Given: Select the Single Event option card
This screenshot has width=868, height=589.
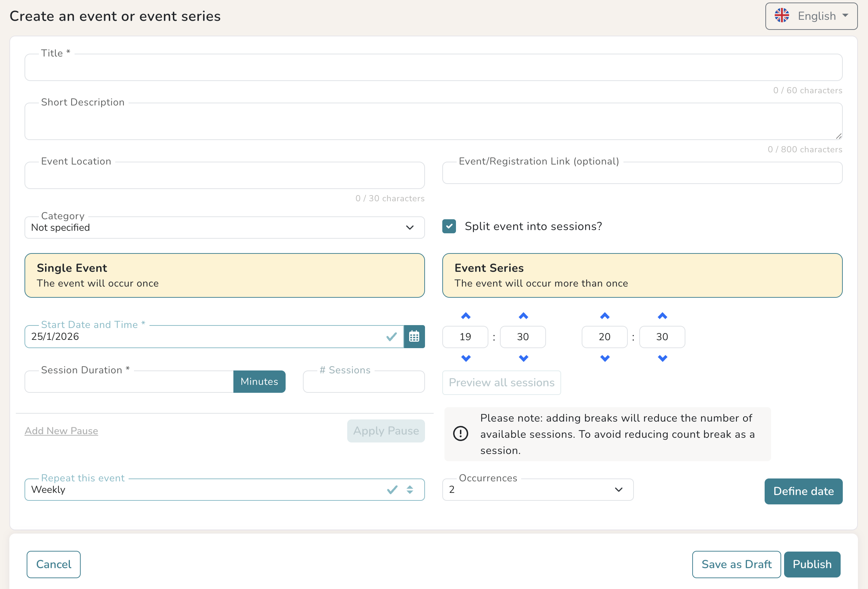Looking at the screenshot, I should pos(224,275).
